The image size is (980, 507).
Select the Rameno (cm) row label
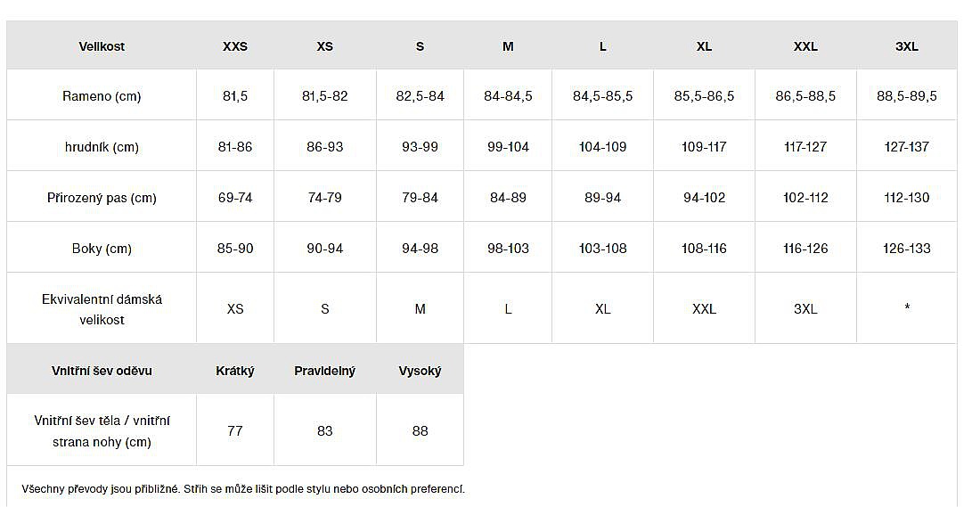[x=102, y=96]
